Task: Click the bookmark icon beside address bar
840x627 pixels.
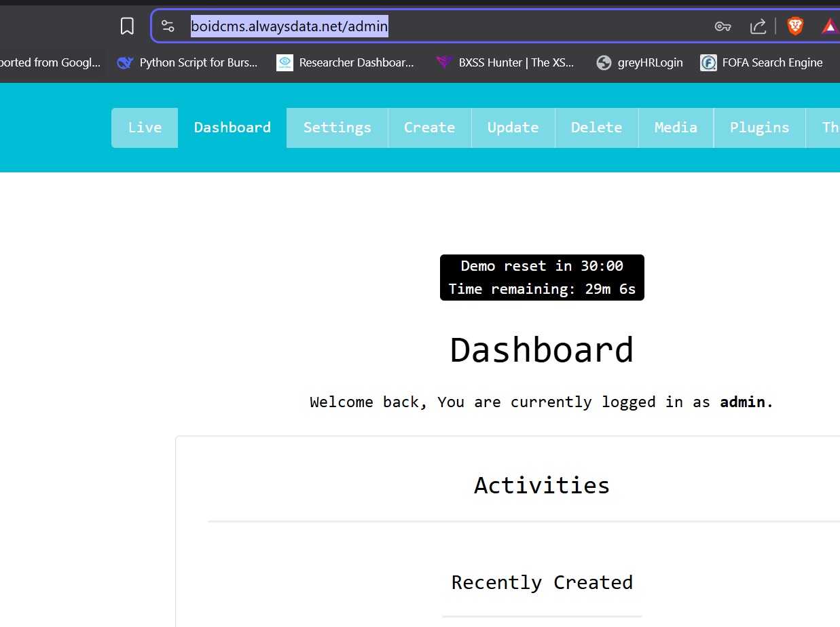Action: coord(127,26)
